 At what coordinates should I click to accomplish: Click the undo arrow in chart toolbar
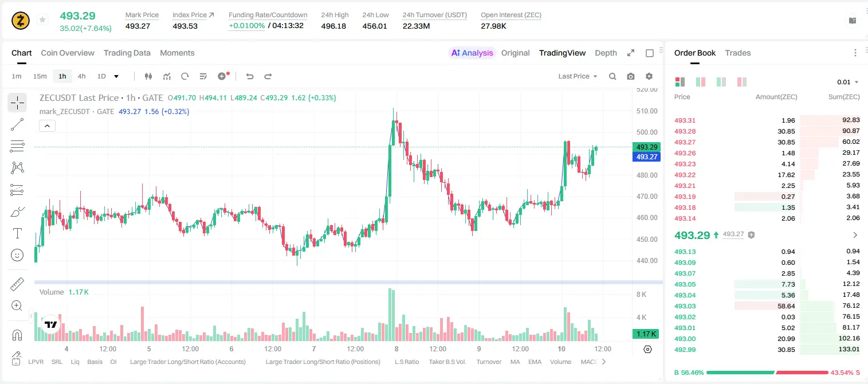click(250, 76)
